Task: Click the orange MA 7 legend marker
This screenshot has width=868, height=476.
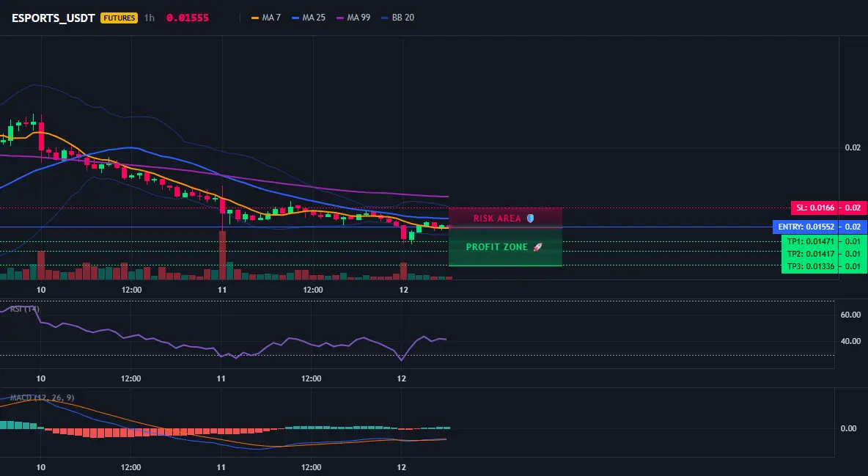Action: click(255, 18)
